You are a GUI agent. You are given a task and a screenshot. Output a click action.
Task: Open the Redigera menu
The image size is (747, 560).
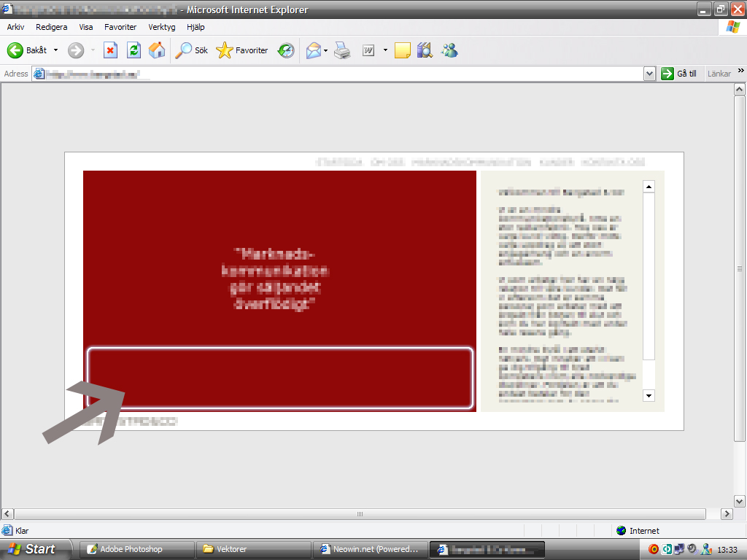coord(52,27)
